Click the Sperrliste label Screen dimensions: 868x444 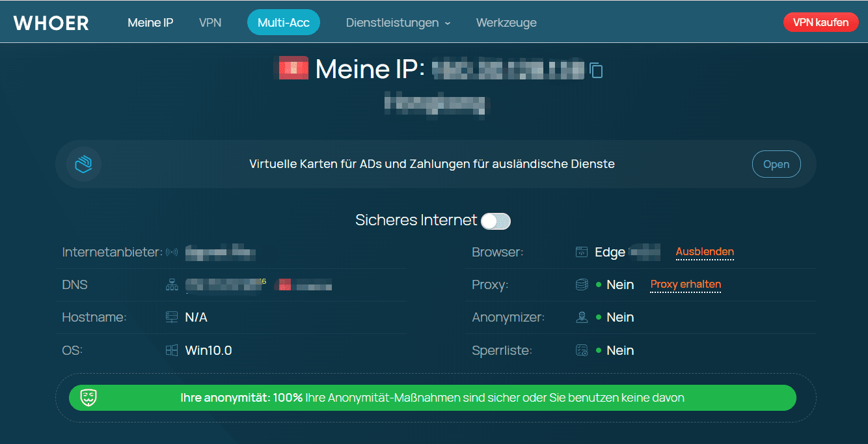[x=502, y=350]
